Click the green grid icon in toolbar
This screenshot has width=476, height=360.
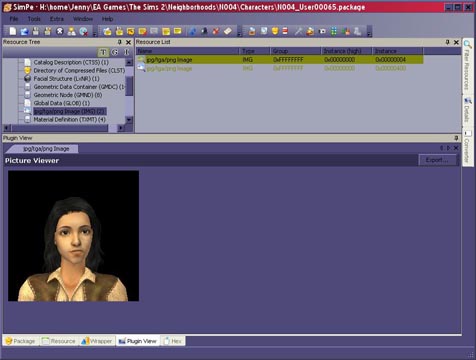(334, 31)
